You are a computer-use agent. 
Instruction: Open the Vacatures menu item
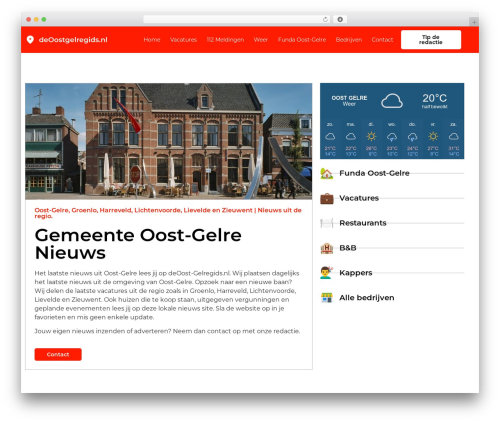coord(183,40)
